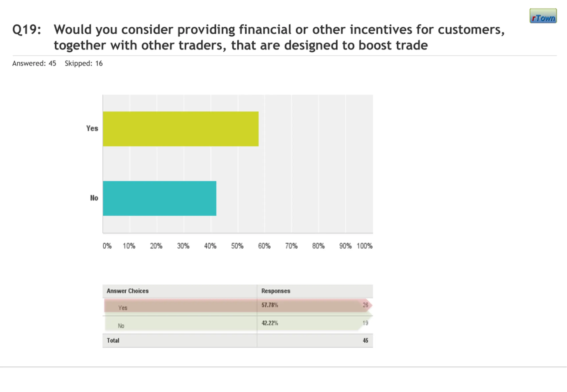Screen dimensions: 567x392
Task: Click the rTown logo badge
Action: tap(543, 16)
